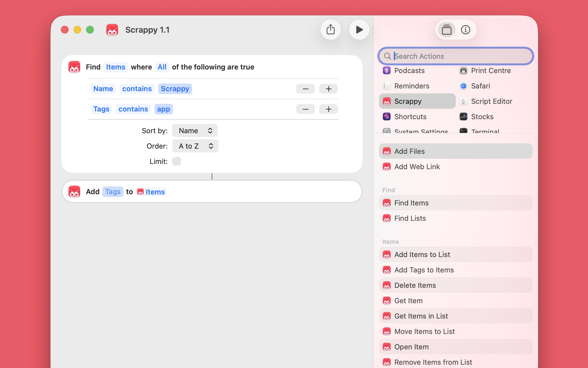
Task: Focus the Search Actions field
Action: pos(456,56)
